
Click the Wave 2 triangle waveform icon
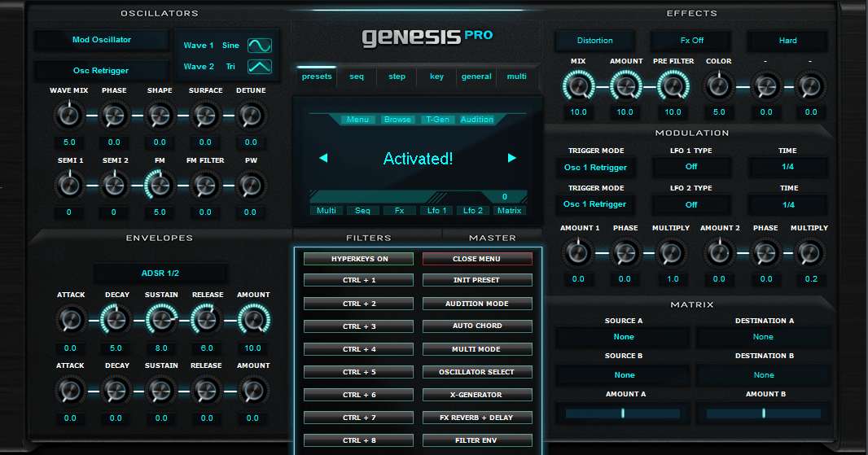click(260, 67)
